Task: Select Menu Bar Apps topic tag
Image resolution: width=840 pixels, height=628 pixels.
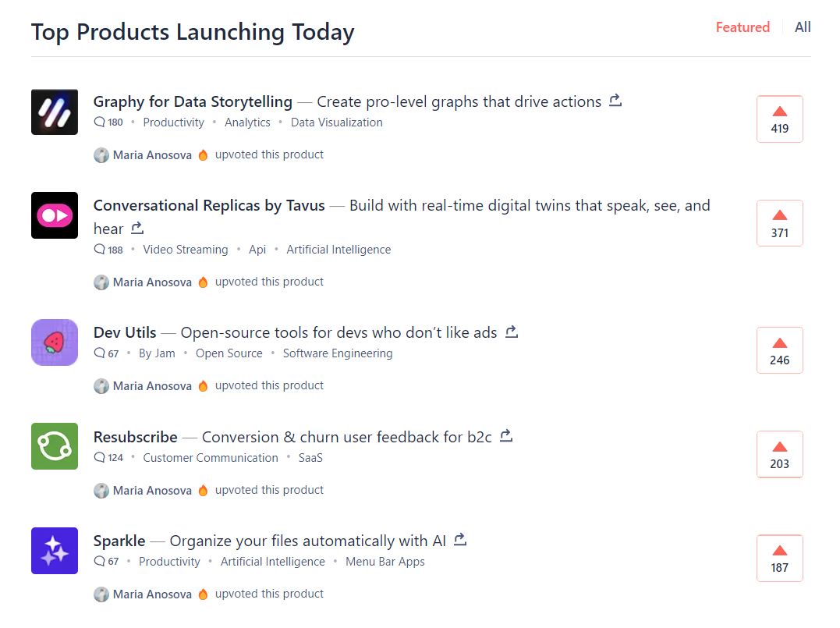Action: pos(385,562)
